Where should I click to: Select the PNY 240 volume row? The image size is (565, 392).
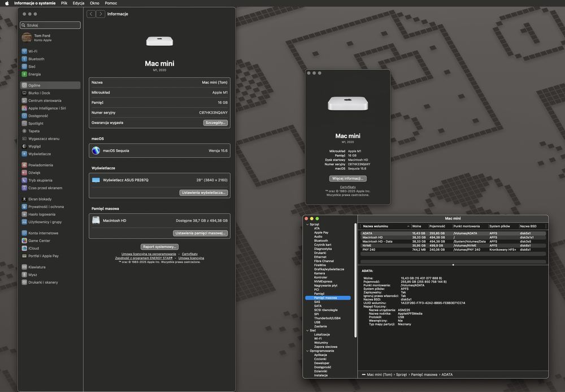[453, 250]
